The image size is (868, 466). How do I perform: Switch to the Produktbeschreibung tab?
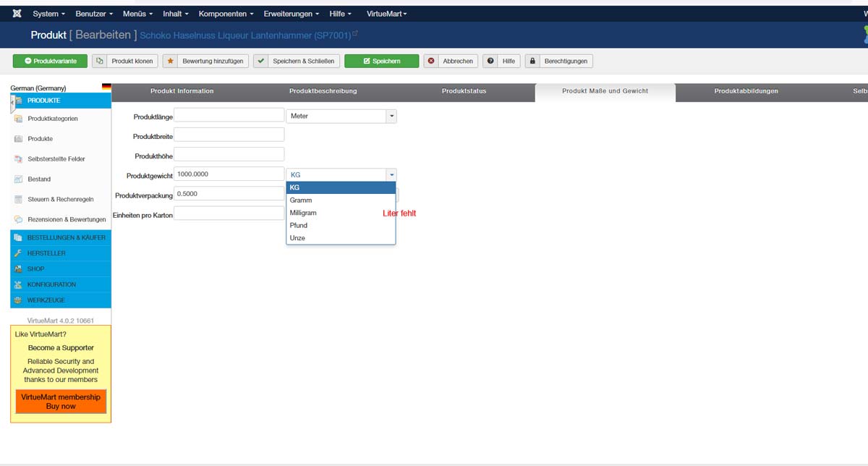pos(323,91)
